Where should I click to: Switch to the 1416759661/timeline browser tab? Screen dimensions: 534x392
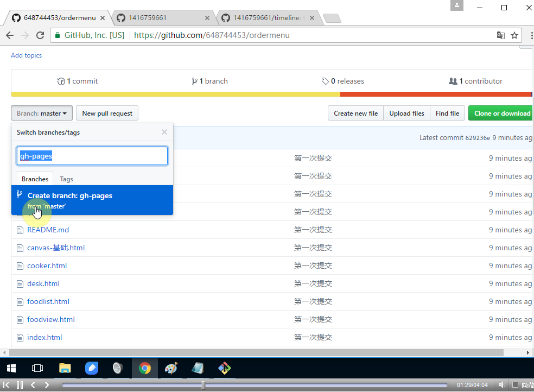coord(267,18)
